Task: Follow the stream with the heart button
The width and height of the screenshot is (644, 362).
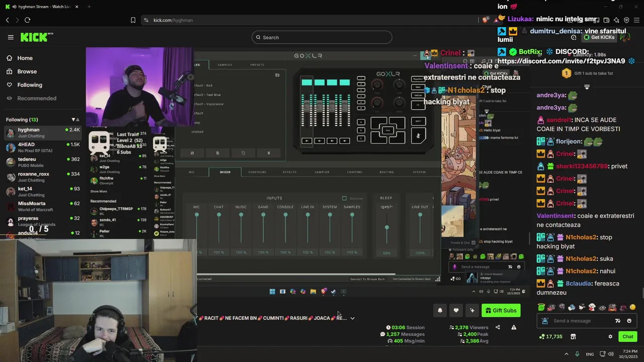Action: point(456,310)
